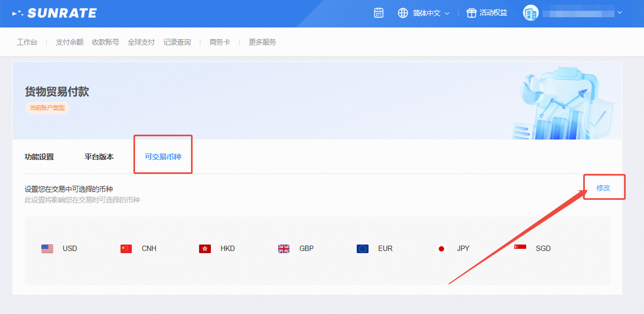Click the 修改 link
Image resolution: width=644 pixels, height=314 pixels.
pyautogui.click(x=603, y=188)
